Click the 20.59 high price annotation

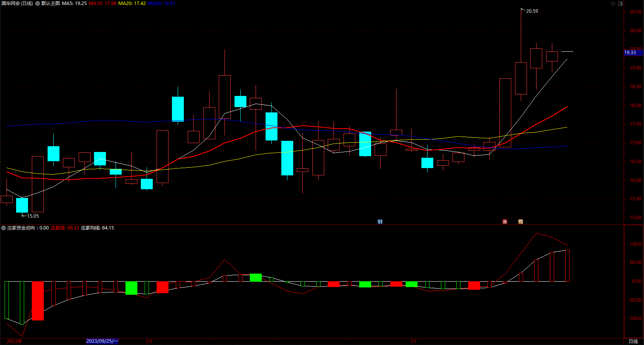(532, 11)
